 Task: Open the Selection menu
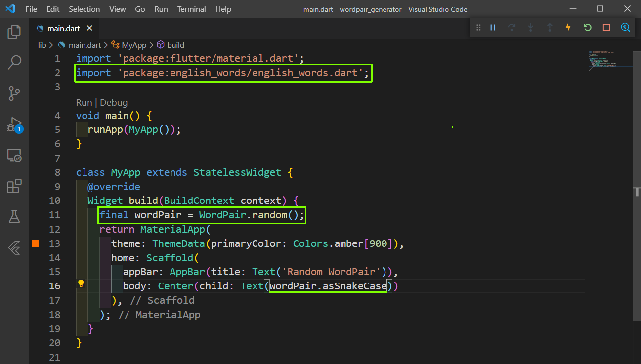click(x=84, y=9)
